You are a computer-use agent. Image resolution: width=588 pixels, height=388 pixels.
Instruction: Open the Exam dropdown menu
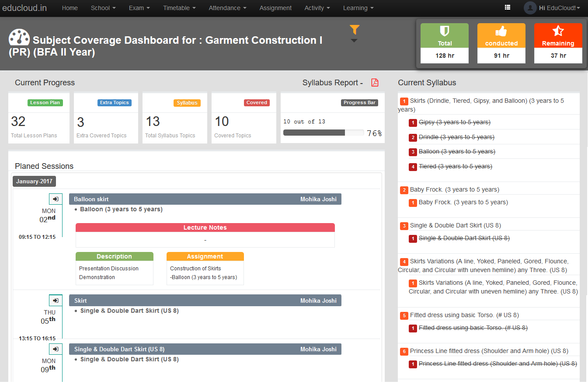[x=139, y=8]
